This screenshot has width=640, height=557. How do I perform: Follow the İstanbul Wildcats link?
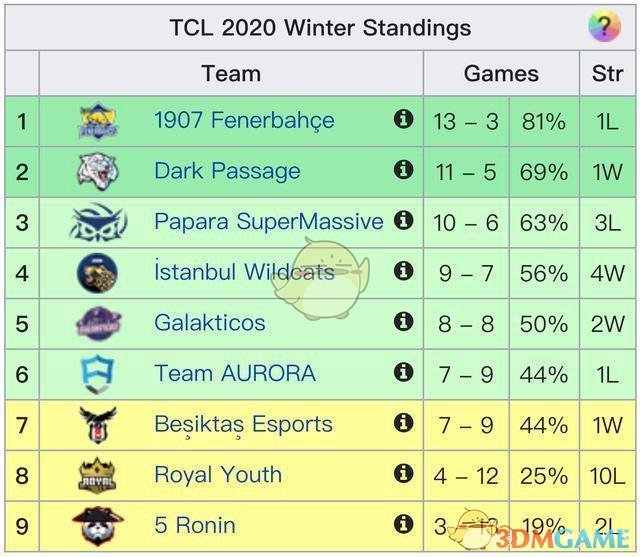[244, 272]
